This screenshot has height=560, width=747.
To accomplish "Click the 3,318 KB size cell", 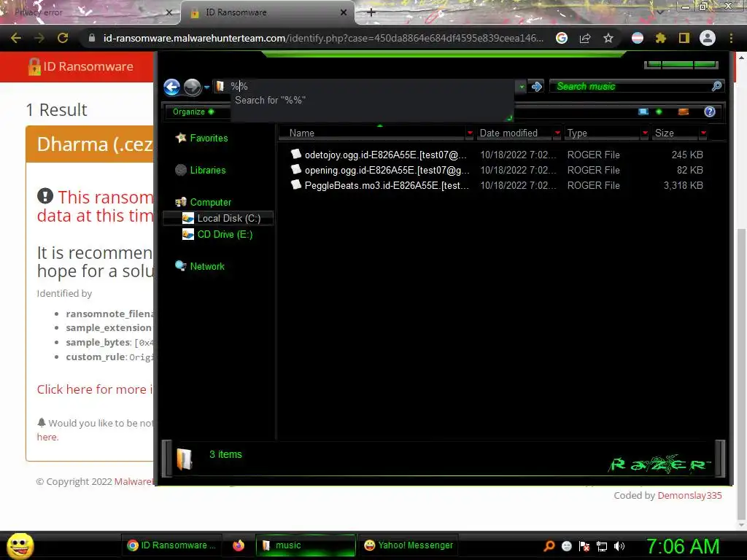I will tap(683, 185).
